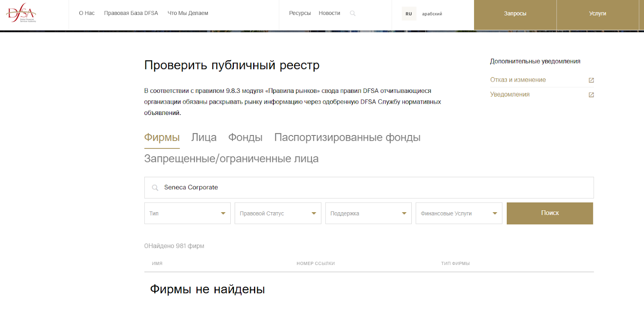Open the header search magnifier icon
The image size is (644, 328).
tap(353, 13)
